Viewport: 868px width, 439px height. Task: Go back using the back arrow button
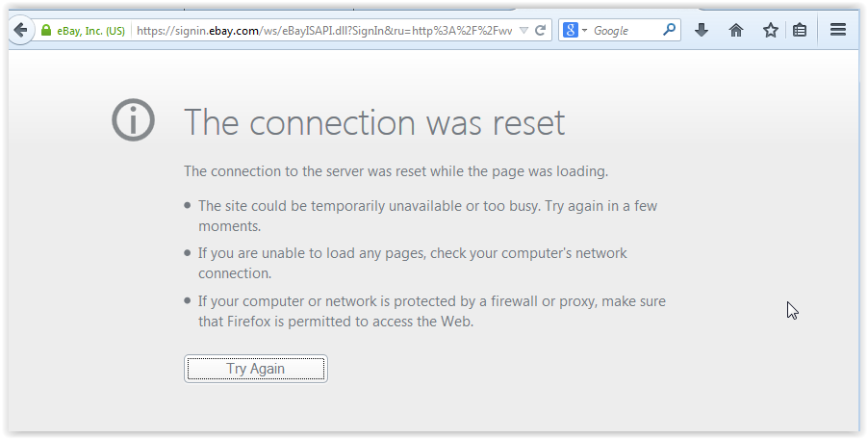pyautogui.click(x=20, y=30)
